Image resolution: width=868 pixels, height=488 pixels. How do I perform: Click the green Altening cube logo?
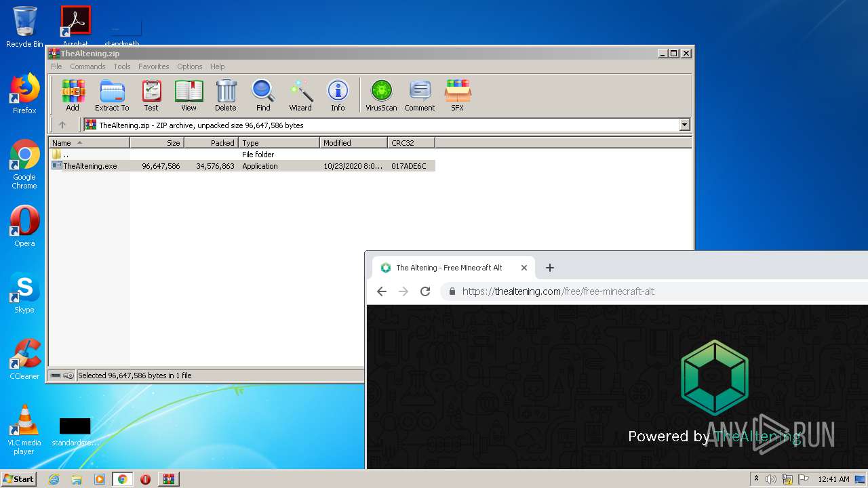coord(715,378)
